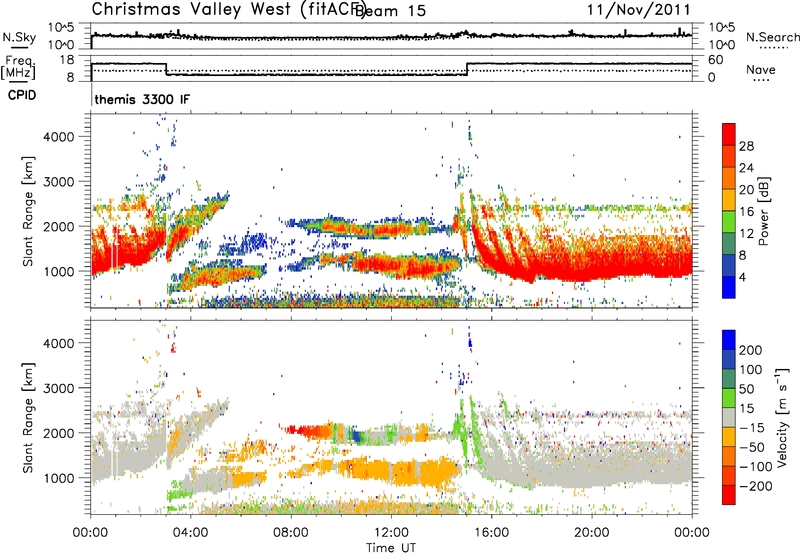This screenshot has height=554, width=800.
Task: Click the '20:00' time tick label
Action: coord(591,533)
